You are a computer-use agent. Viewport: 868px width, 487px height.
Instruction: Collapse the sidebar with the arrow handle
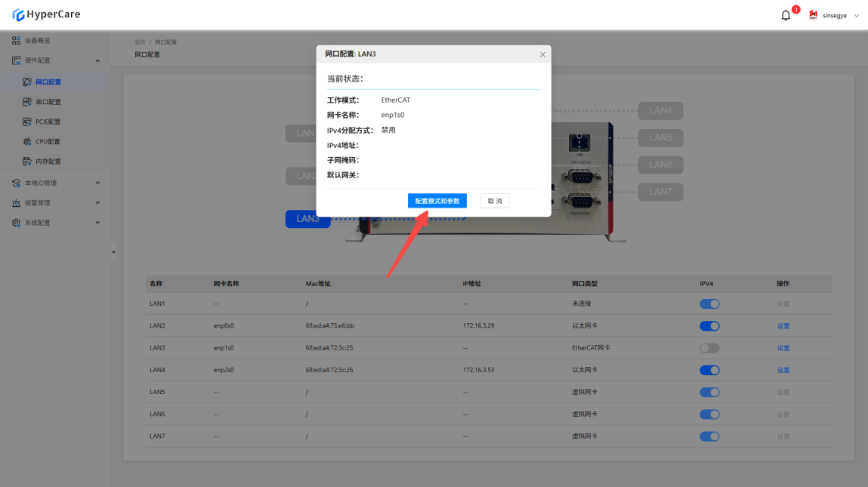coord(113,251)
